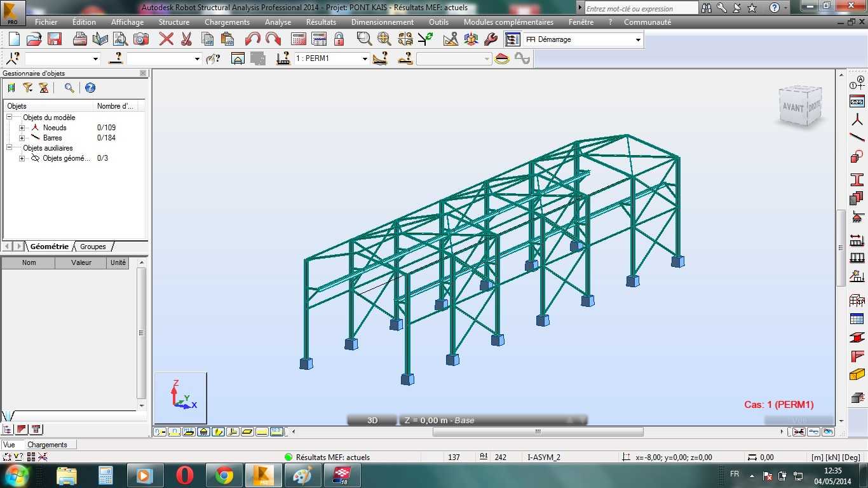
Task: Click the load case selection icon beside PERM1
Action: [x=283, y=58]
